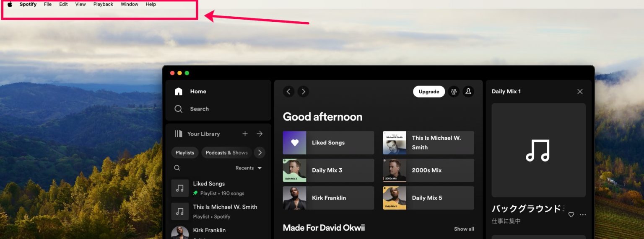The width and height of the screenshot is (644, 239).
Task: Toggle the Playlists filter chip
Action: point(185,153)
